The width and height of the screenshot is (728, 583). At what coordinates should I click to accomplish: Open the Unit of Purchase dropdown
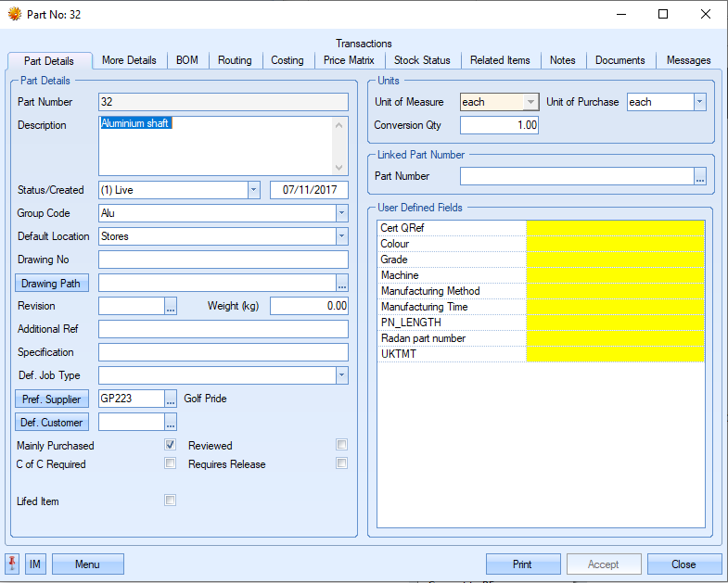700,102
